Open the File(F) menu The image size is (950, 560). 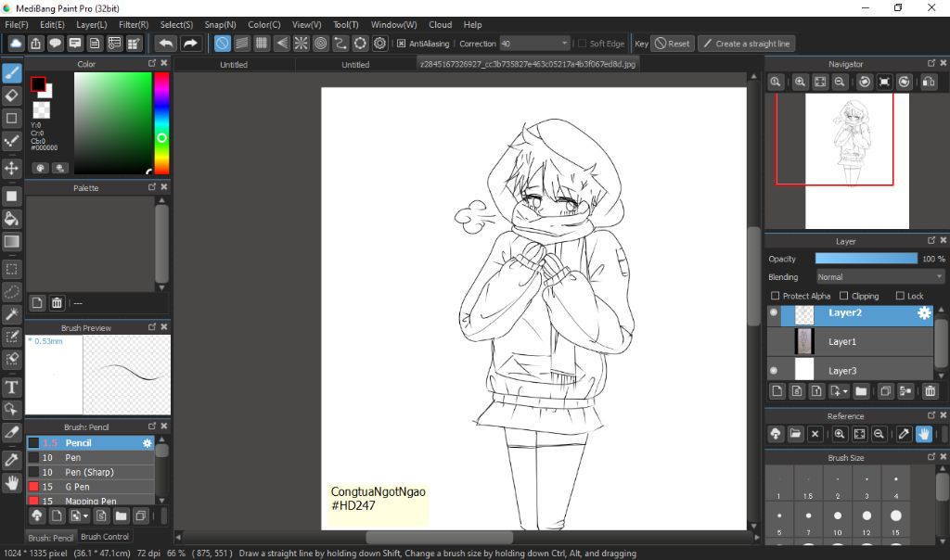point(17,25)
